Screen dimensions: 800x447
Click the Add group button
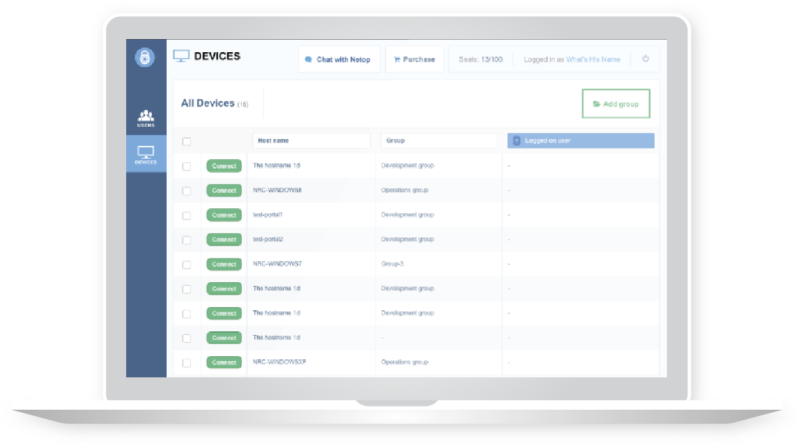(616, 104)
